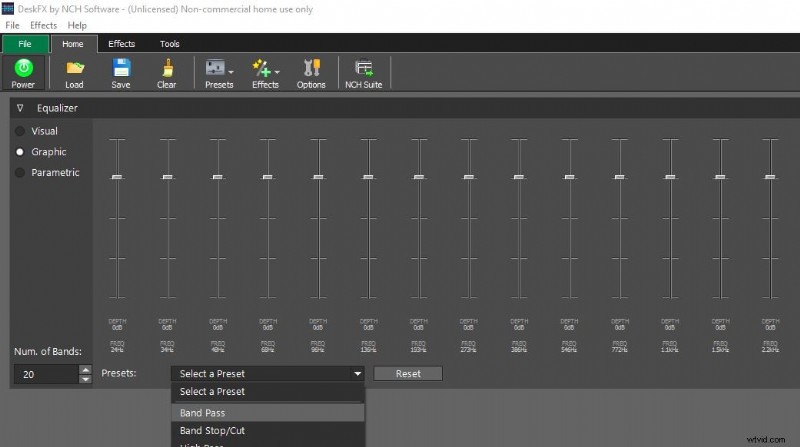Viewport: 800px width, 447px height.
Task: Open the File menu in menu bar
Action: tap(12, 25)
